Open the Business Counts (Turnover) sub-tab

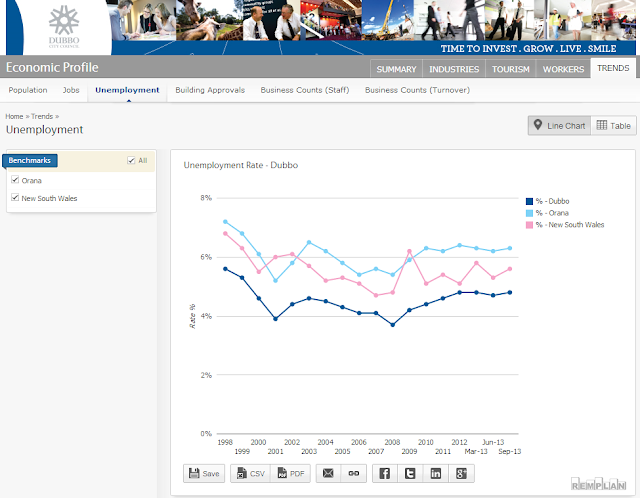tap(417, 90)
